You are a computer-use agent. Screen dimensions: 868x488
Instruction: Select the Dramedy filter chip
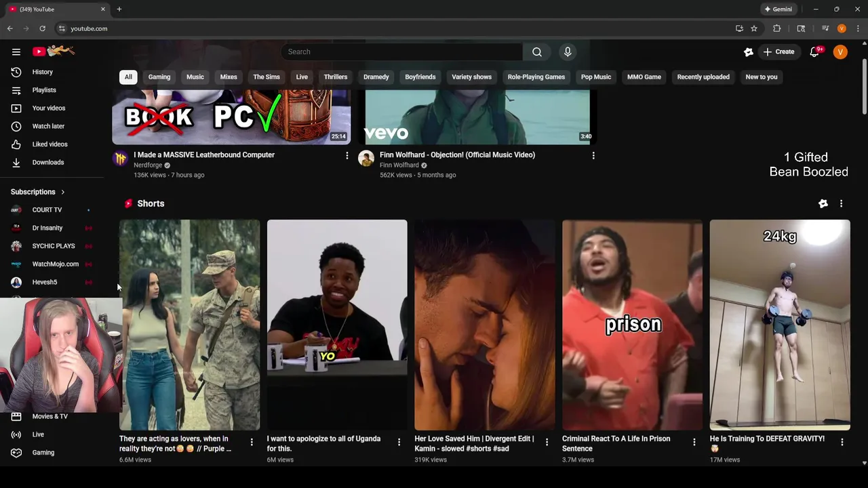click(x=376, y=77)
